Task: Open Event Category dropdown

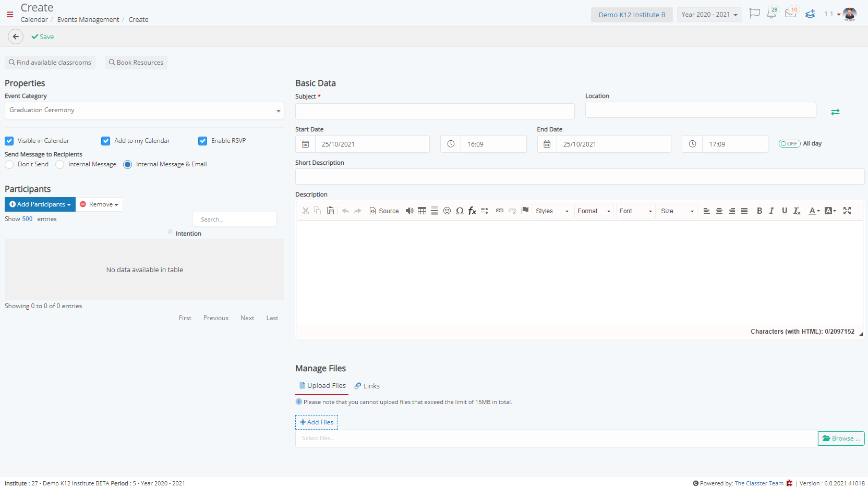Action: (x=144, y=111)
